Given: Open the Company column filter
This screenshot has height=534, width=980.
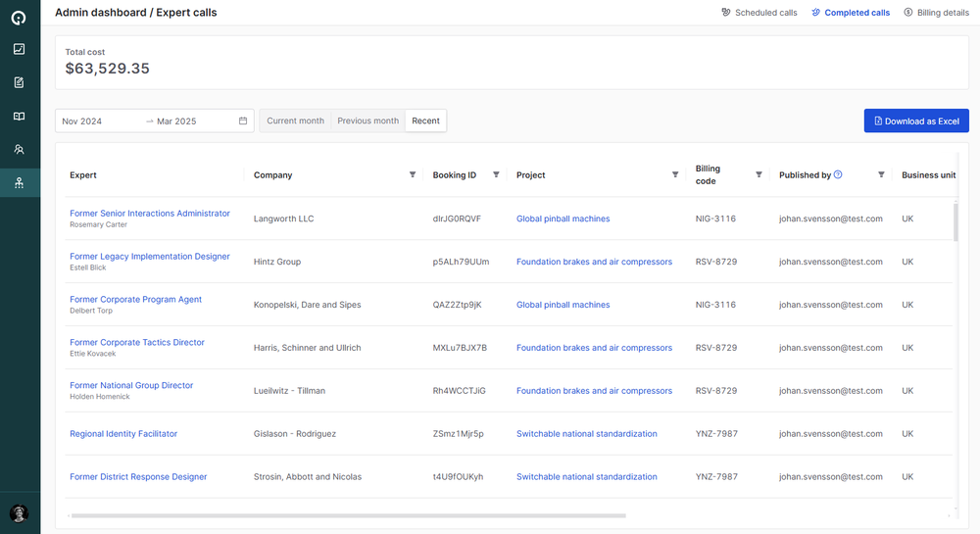Looking at the screenshot, I should click(412, 174).
